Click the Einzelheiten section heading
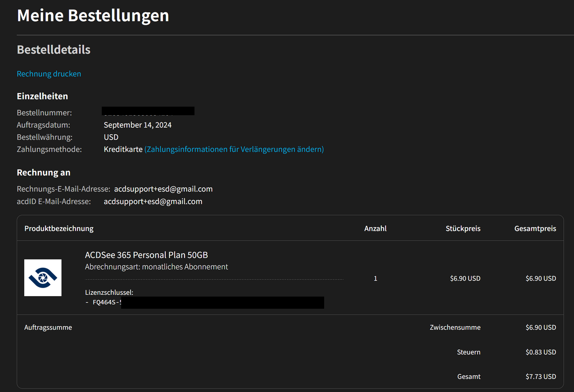The image size is (574, 392). coord(42,96)
